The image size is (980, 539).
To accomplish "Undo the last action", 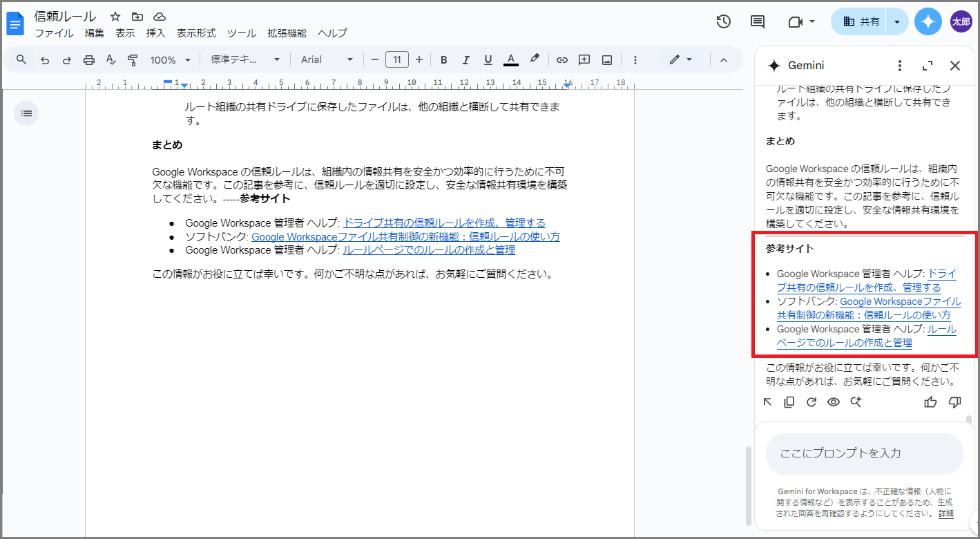I will tap(45, 60).
